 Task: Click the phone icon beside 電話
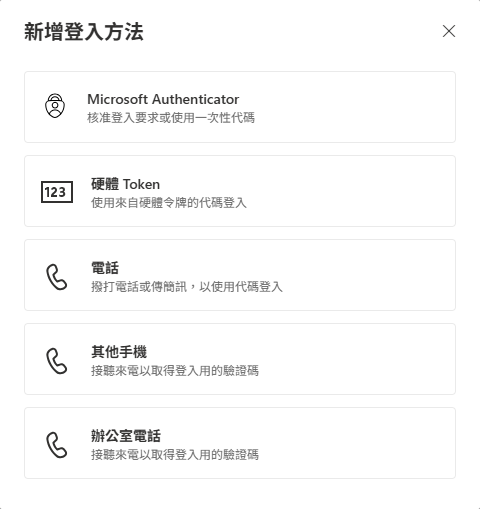[56, 277]
